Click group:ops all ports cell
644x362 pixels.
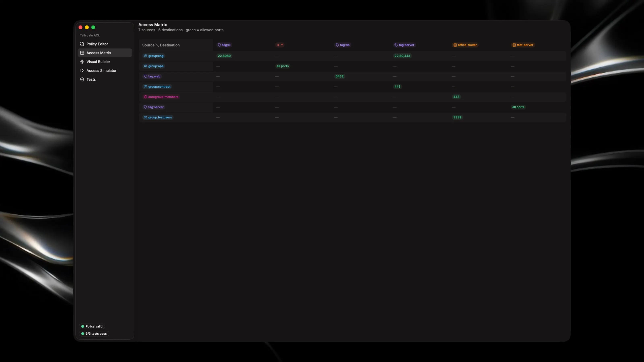(283, 66)
